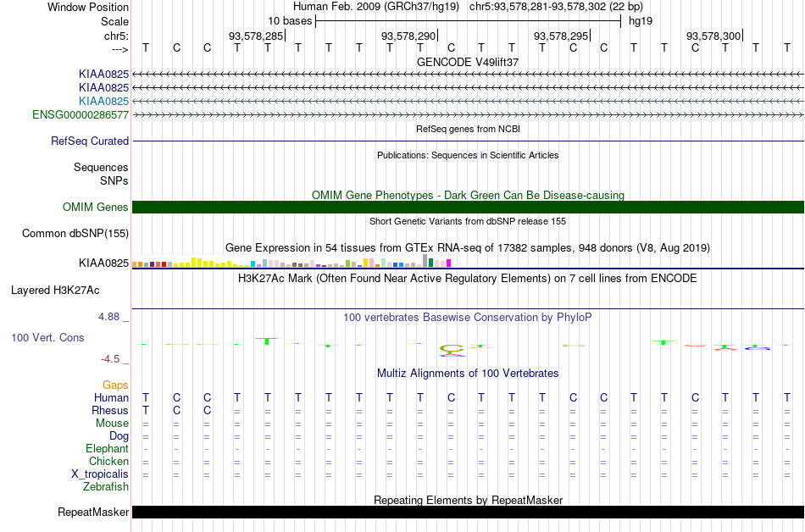
Task: Open the 100 vertebrates Basewise Conservation by PhyloP title
Action: [x=468, y=317]
